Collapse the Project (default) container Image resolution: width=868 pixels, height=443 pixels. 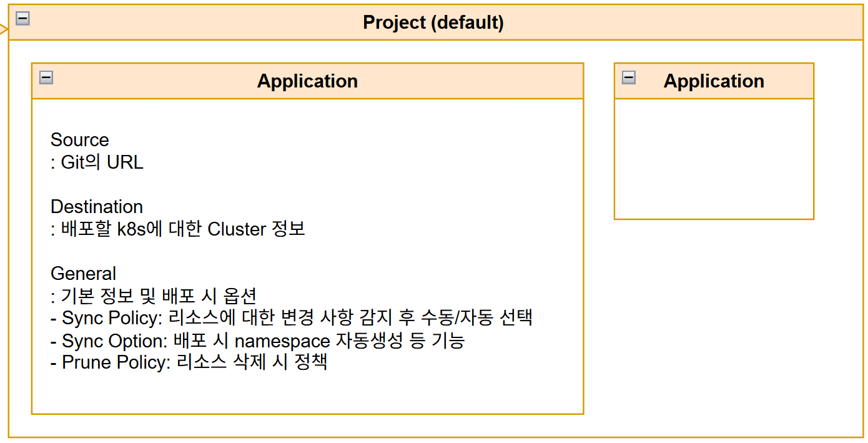coord(22,18)
